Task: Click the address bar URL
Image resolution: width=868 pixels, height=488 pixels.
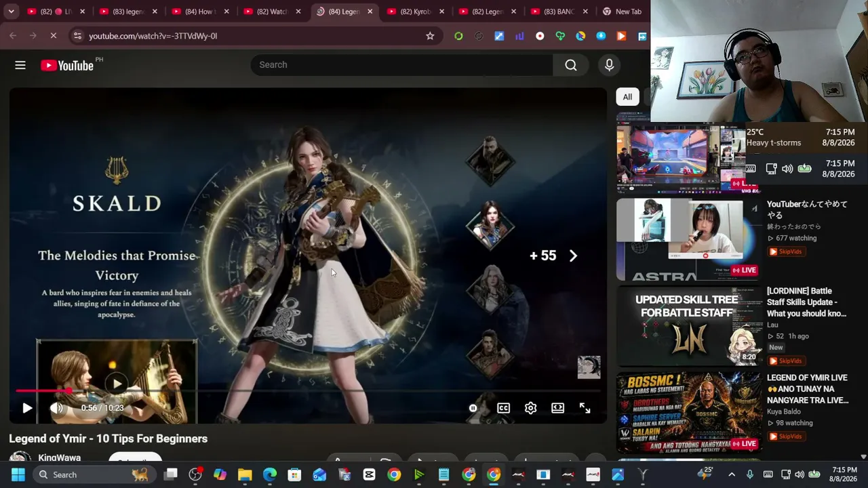Action: [153, 36]
